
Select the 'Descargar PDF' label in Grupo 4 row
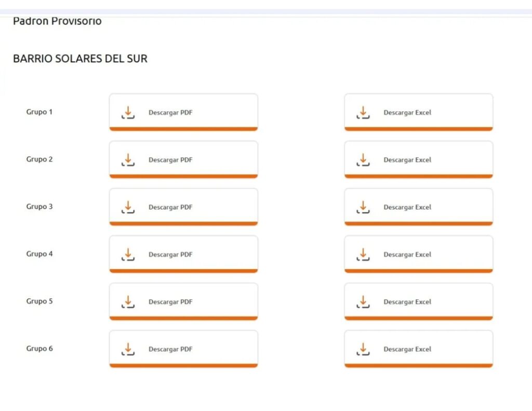tap(170, 255)
